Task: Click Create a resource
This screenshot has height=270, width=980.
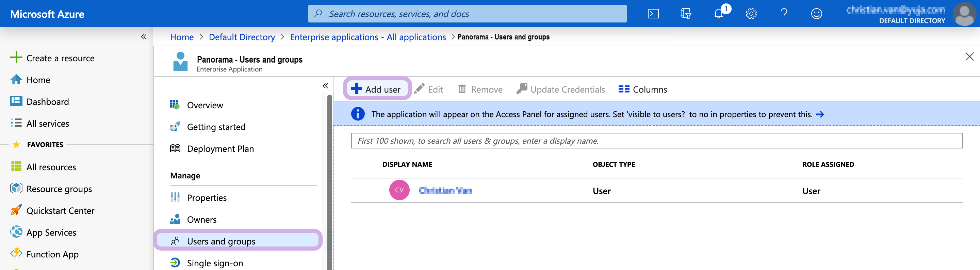Action: pyautogui.click(x=60, y=58)
